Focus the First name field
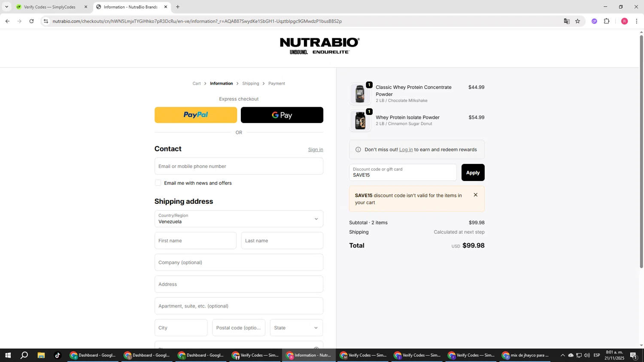Viewport: 644px width, 362px height. [195, 241]
